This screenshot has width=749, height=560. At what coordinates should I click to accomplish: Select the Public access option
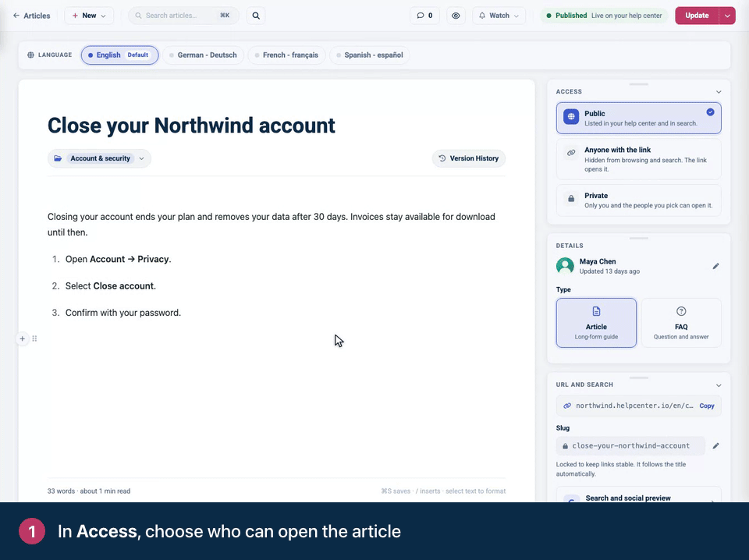(x=639, y=118)
